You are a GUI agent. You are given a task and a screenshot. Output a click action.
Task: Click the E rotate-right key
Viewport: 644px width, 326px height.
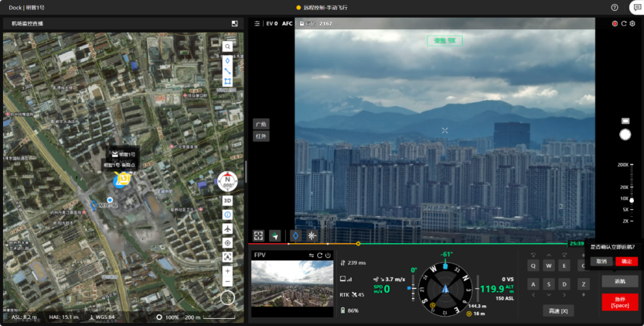point(564,266)
